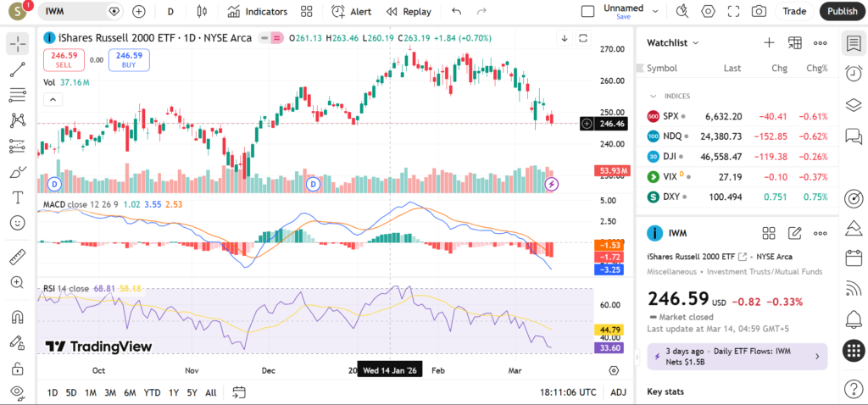Take a chart snapshot with camera icon
Image resolution: width=868 pixels, height=405 pixels.
point(759,12)
